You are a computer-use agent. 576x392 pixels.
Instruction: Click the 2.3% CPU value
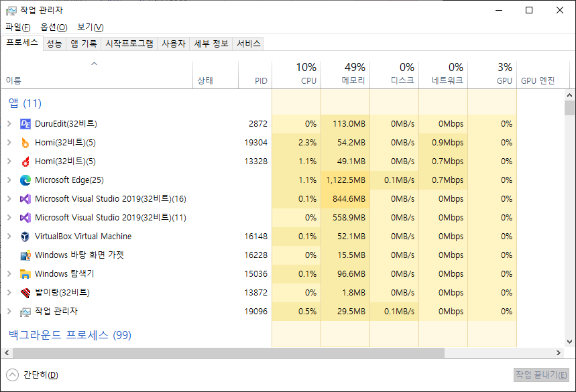click(x=307, y=143)
